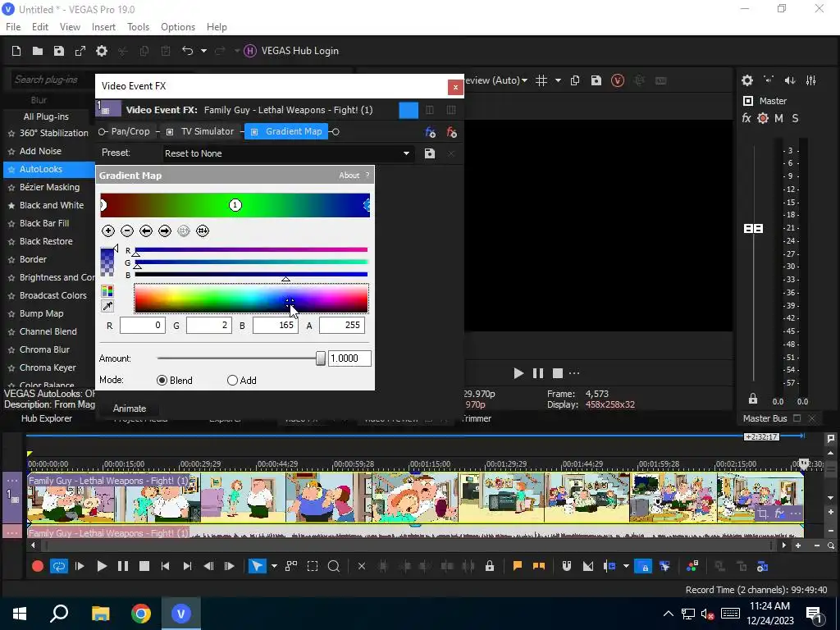
Task: Open Chrome from the taskbar
Action: pos(141,614)
